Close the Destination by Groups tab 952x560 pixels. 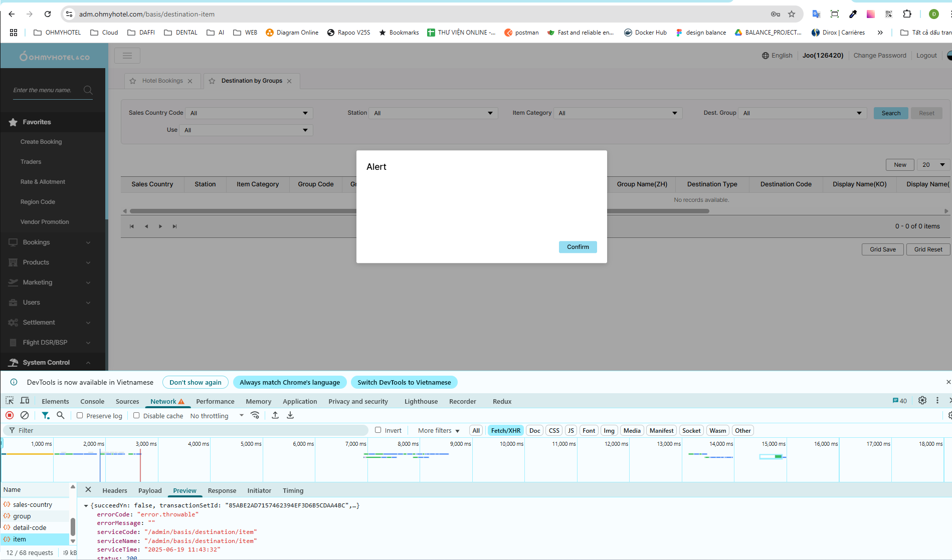point(289,81)
